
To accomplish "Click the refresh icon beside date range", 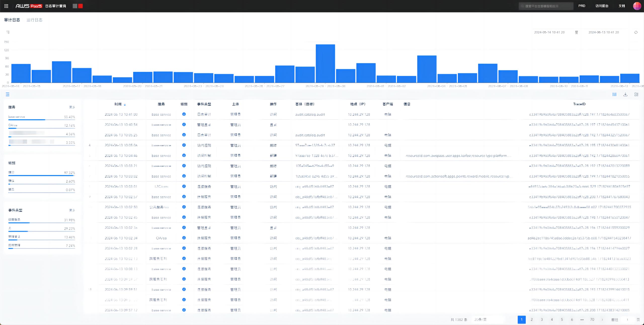I will (x=636, y=32).
